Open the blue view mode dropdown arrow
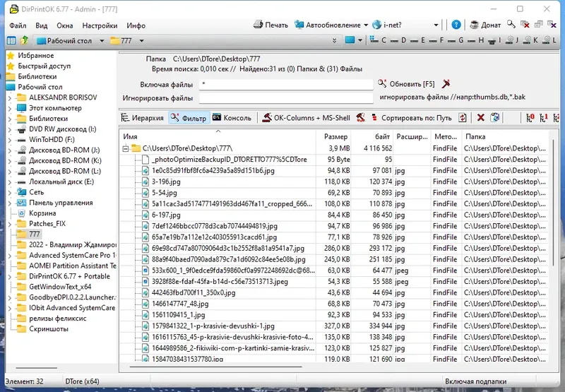Viewport: 565px width, 392px height. tap(360, 40)
